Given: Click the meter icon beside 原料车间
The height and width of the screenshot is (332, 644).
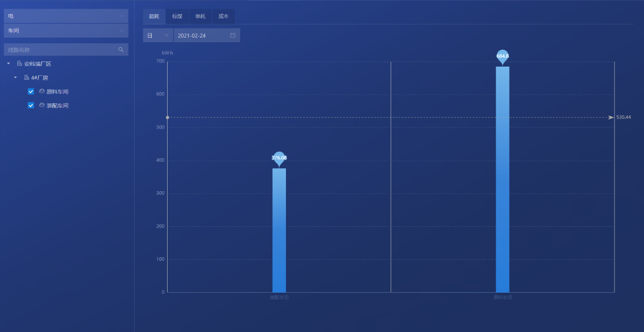Looking at the screenshot, I should [x=42, y=92].
